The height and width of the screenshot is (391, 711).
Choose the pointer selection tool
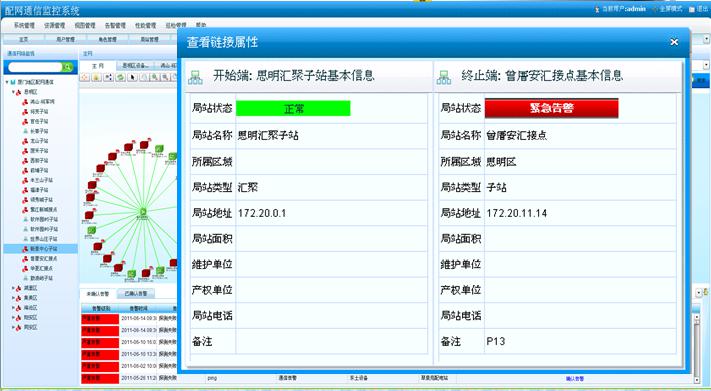tap(133, 78)
